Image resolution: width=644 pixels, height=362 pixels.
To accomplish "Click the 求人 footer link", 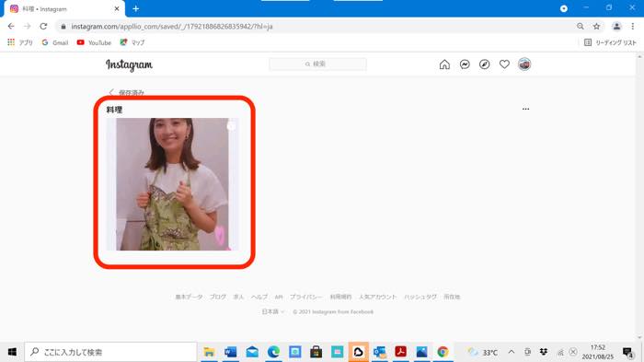I will (x=238, y=297).
